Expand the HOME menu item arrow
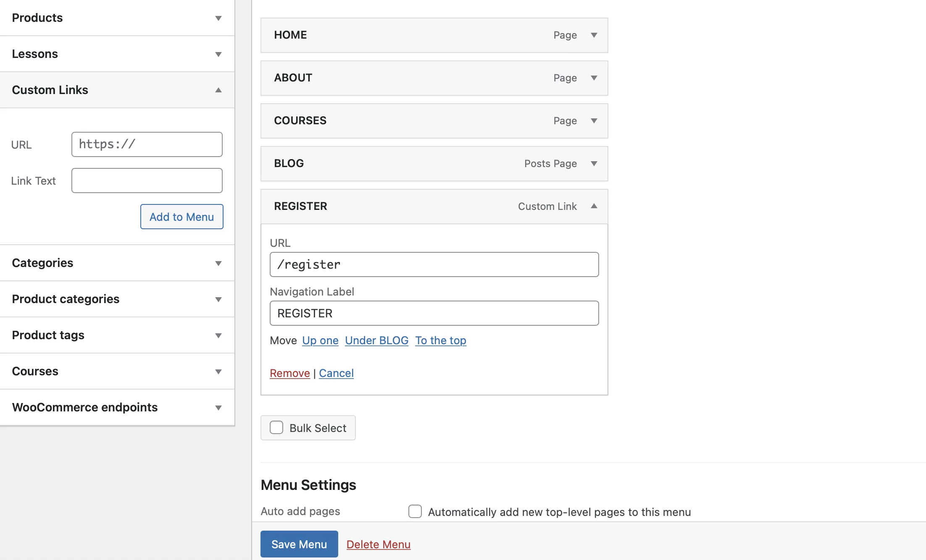Screen dimensions: 926x560 click(x=594, y=35)
